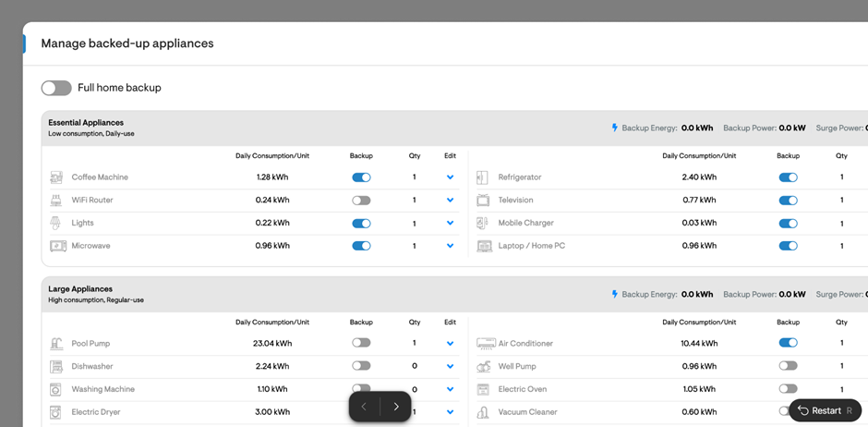Enable backup for the Pool Pump
Screen dimensions: 868x427
[361, 343]
